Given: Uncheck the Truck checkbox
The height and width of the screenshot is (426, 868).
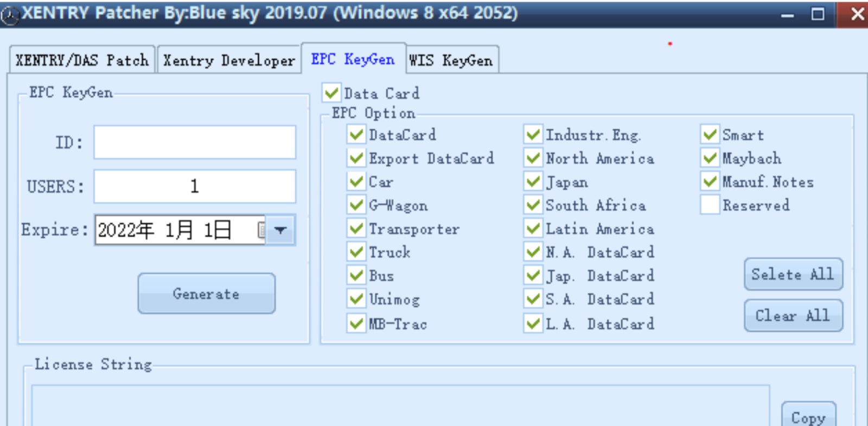Looking at the screenshot, I should point(356,252).
